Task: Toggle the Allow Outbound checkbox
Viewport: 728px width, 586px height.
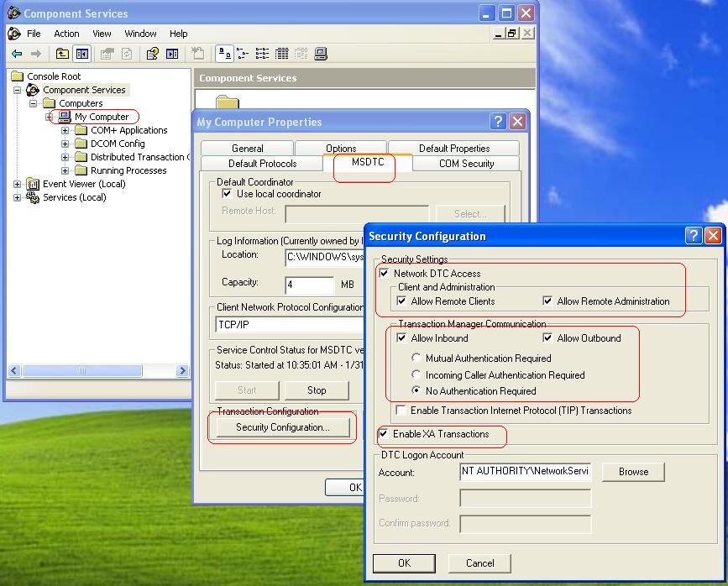Action: tap(547, 337)
